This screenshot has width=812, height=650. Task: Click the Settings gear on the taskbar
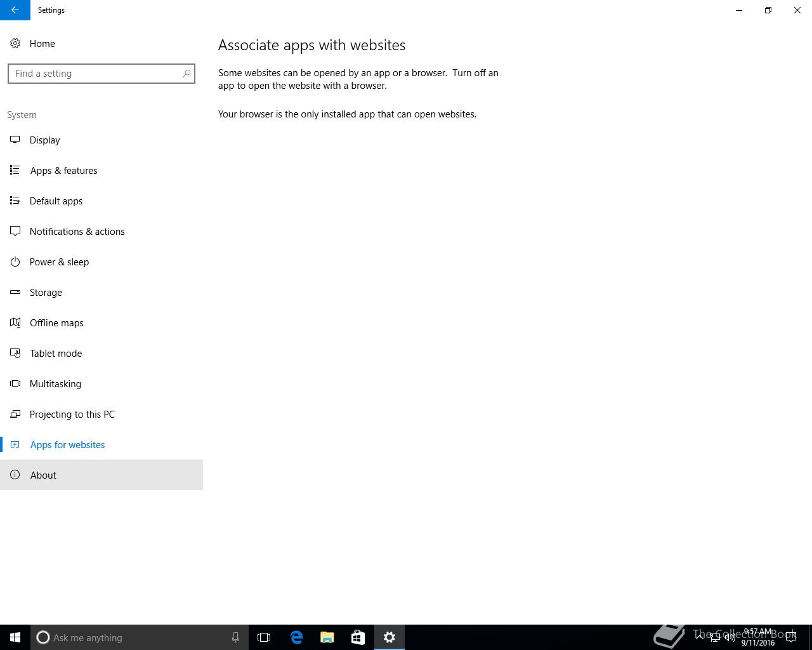(390, 637)
